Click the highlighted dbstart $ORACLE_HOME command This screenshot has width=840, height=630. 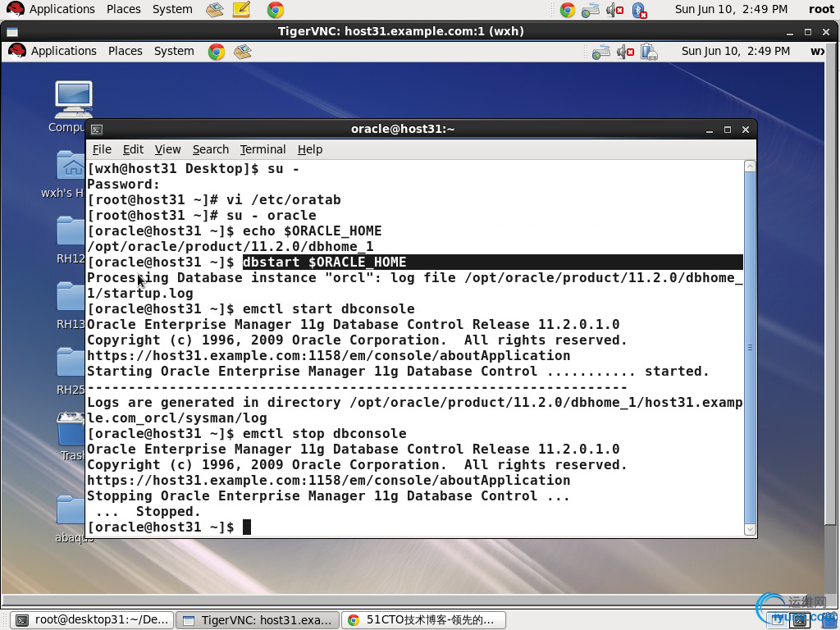pyautogui.click(x=324, y=262)
